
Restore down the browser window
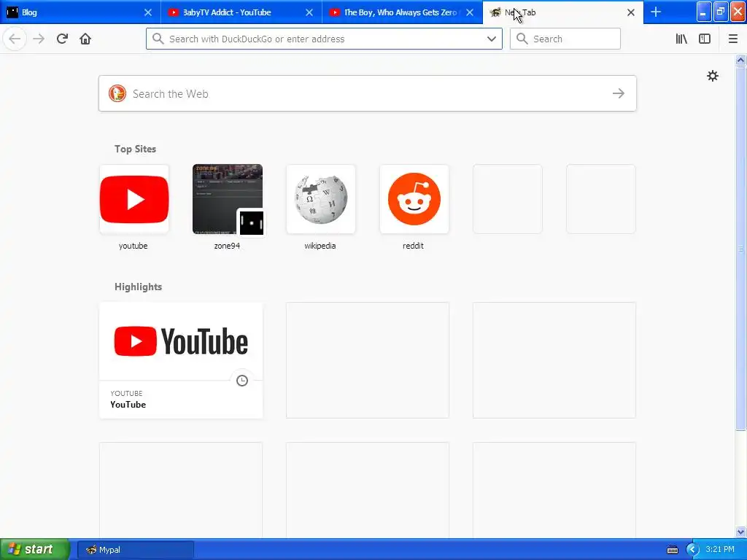[720, 12]
